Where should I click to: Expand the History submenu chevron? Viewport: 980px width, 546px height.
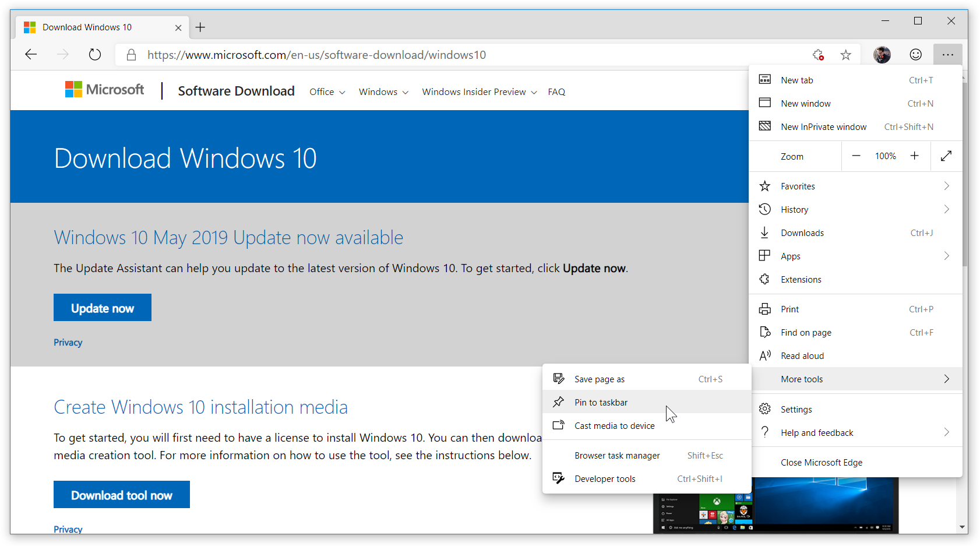point(946,209)
